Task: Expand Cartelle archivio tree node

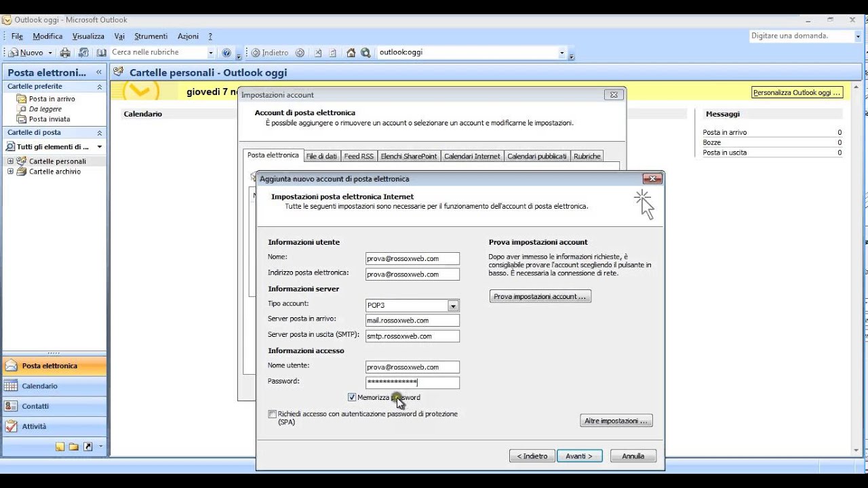Action: pyautogui.click(x=10, y=171)
